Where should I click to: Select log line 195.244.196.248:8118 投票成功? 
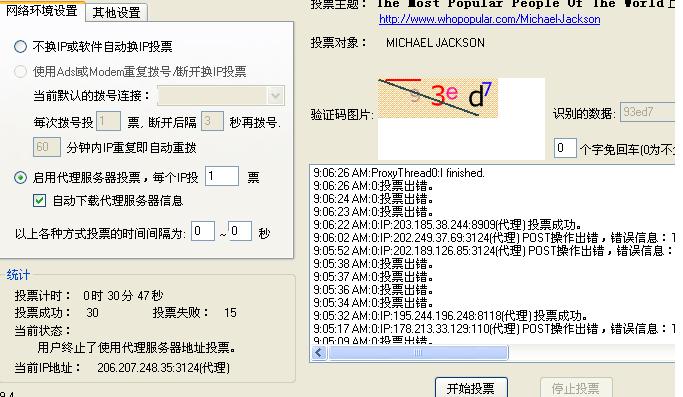[450, 316]
